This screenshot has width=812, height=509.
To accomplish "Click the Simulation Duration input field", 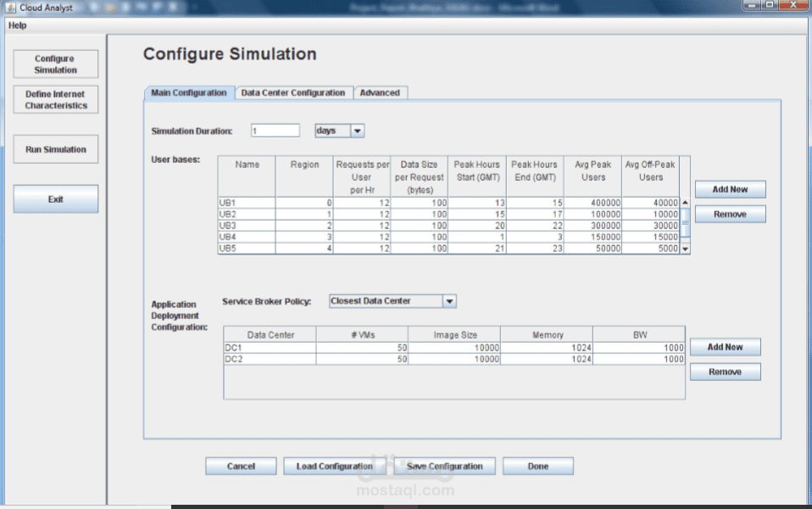I will pos(275,131).
